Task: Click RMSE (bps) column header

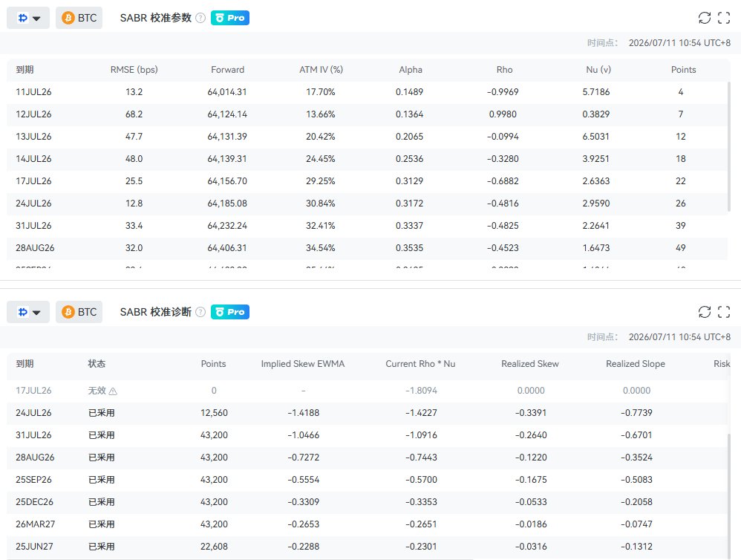Action: (134, 70)
